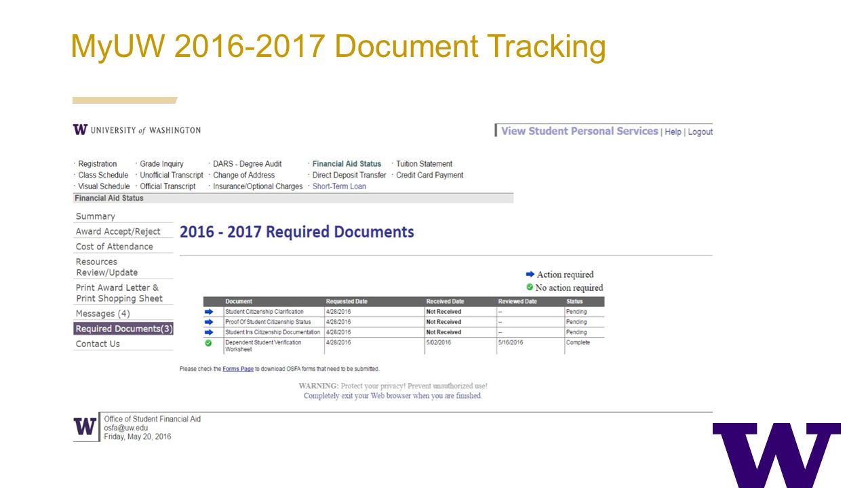This screenshot has height=488, width=868.
Task: Click the osfa@uw.edu email address
Action: 125,428
